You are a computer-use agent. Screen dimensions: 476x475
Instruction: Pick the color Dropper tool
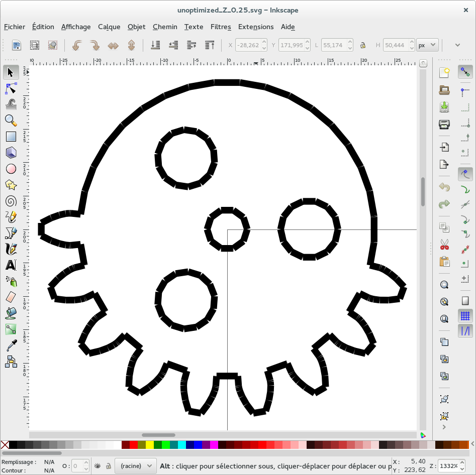click(11, 345)
